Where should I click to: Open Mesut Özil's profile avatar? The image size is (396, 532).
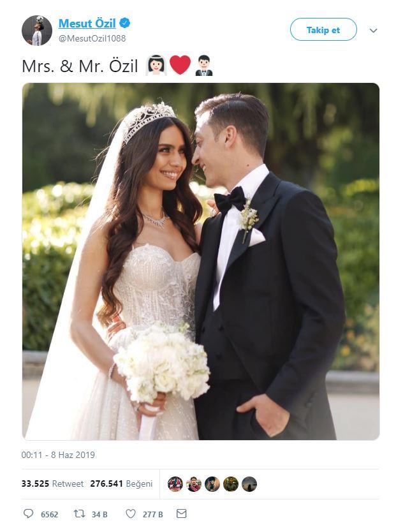pos(37,30)
